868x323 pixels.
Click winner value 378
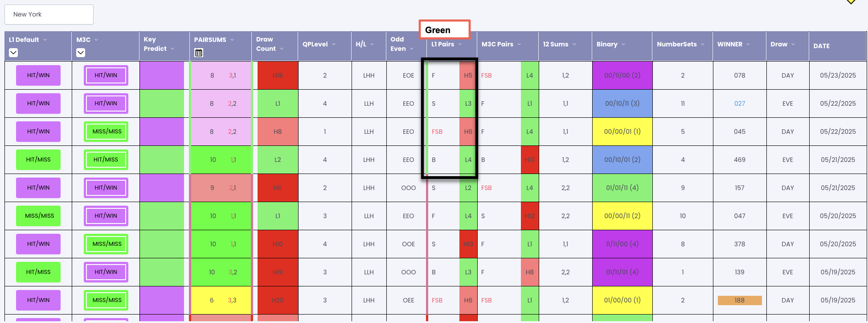[740, 244]
